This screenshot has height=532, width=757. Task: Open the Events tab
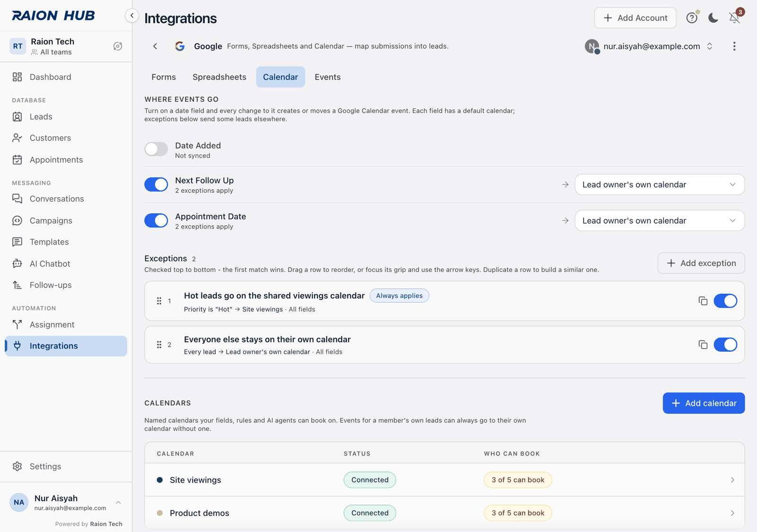(x=327, y=77)
